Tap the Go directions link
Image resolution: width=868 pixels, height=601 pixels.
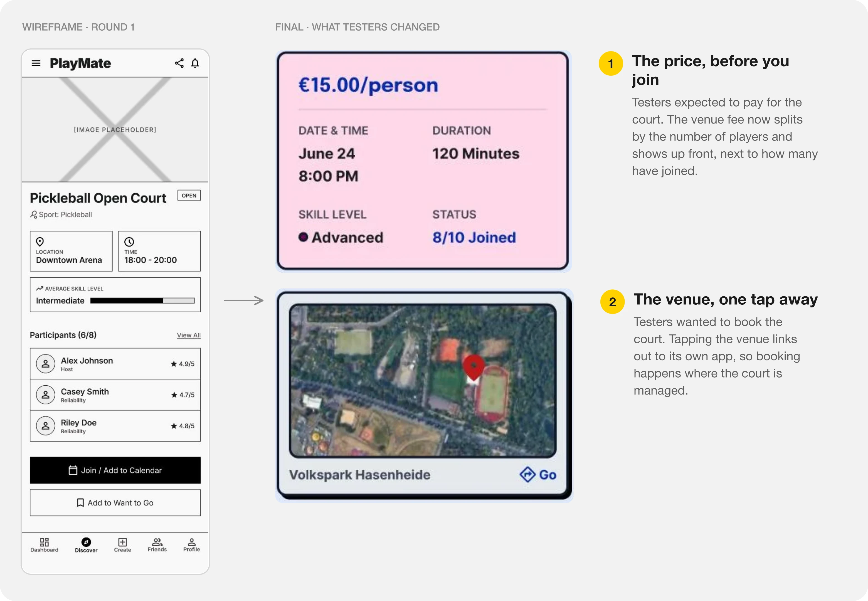[x=538, y=474]
